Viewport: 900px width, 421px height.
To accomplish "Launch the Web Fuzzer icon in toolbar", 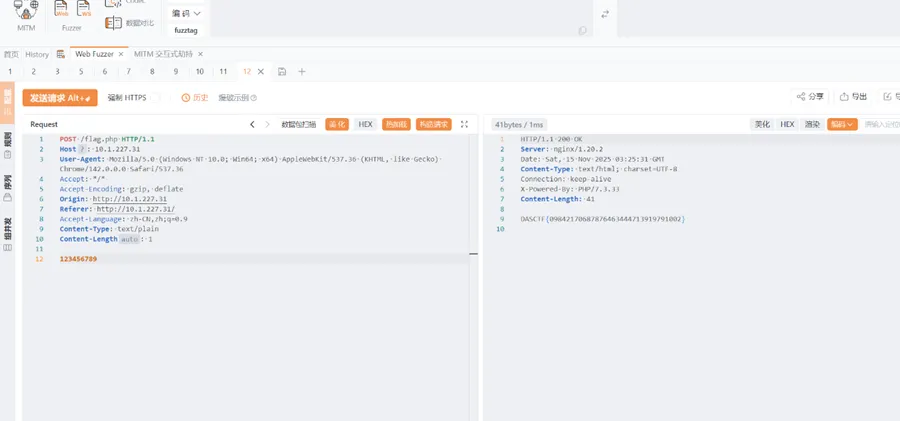I will 62,11.
